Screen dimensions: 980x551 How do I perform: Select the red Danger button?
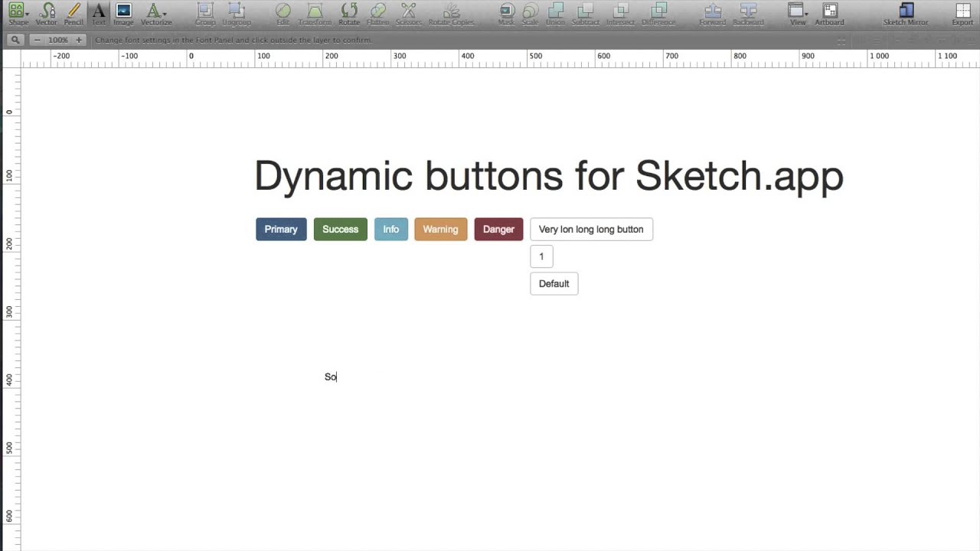coord(498,229)
